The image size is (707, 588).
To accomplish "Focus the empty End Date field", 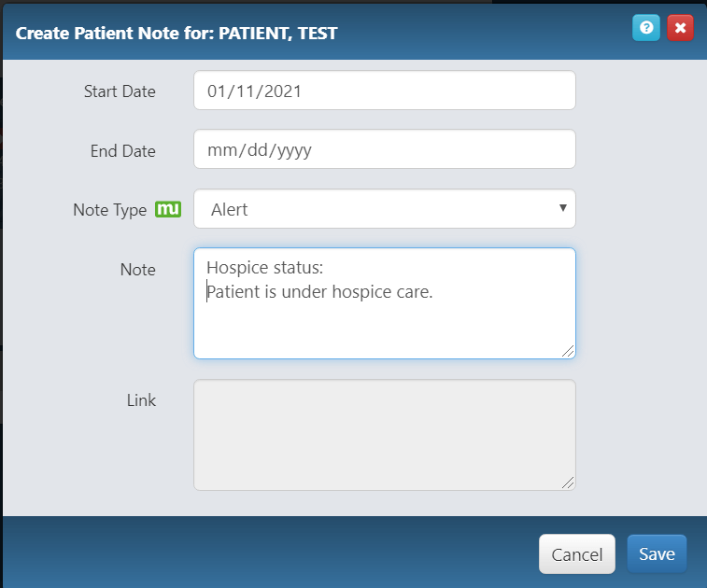I will [x=385, y=149].
